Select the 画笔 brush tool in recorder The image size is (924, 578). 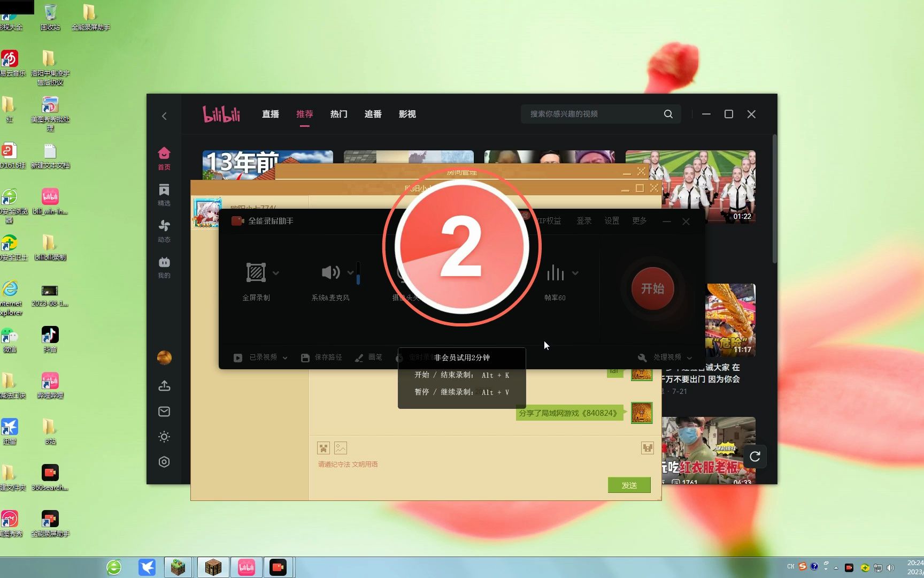tap(368, 358)
